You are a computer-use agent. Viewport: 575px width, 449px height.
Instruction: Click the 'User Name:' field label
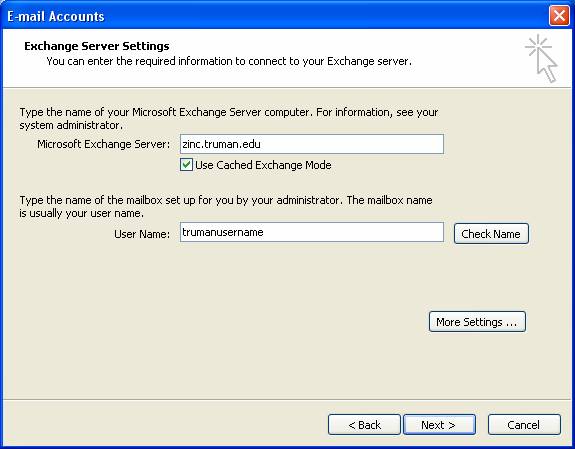(x=142, y=234)
